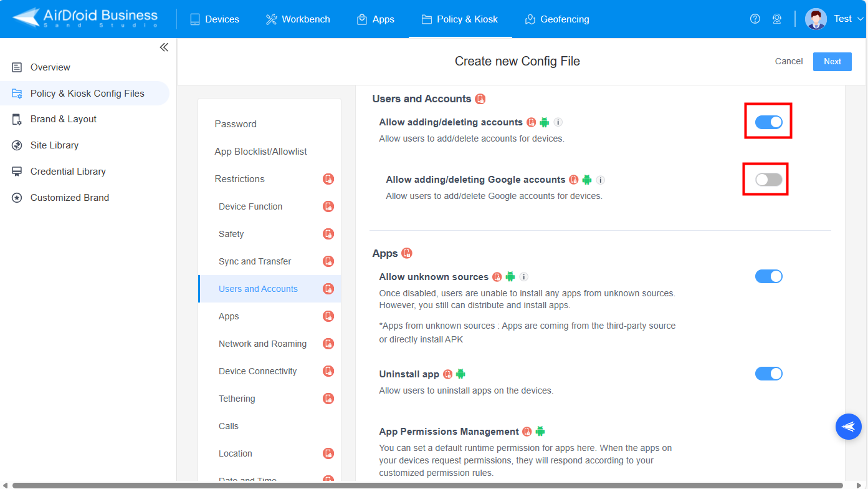
Task: Open the help question mark icon
Action: (755, 19)
